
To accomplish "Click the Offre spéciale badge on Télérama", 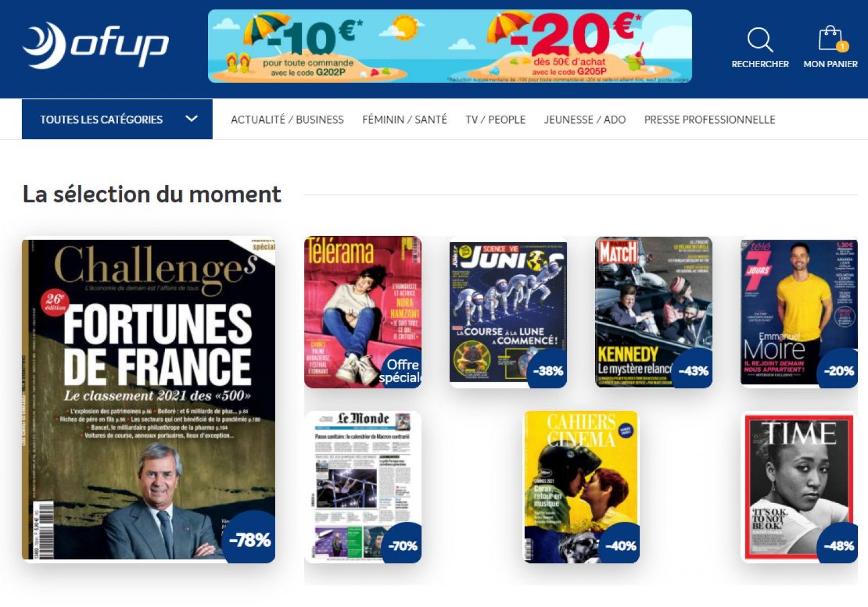I will click(400, 370).
